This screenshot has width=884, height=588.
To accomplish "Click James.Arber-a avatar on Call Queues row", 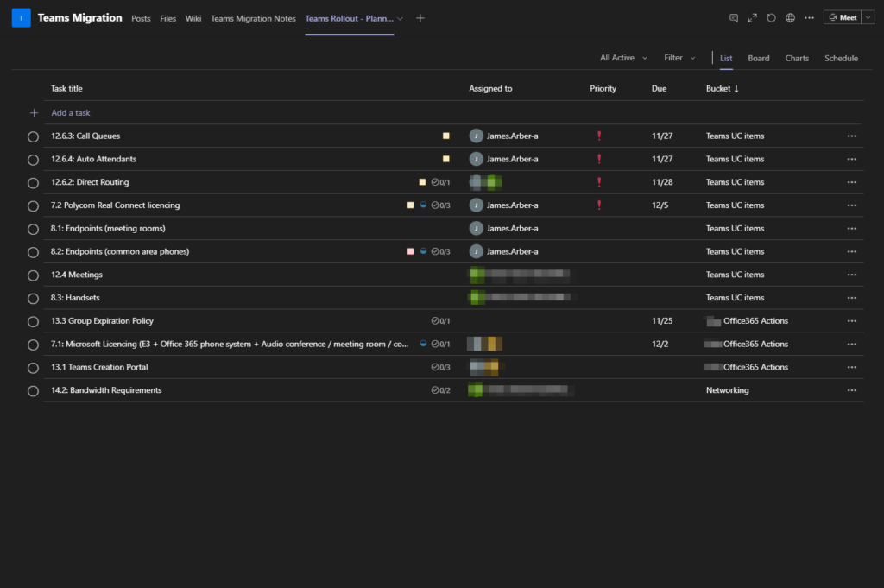I will (x=476, y=136).
